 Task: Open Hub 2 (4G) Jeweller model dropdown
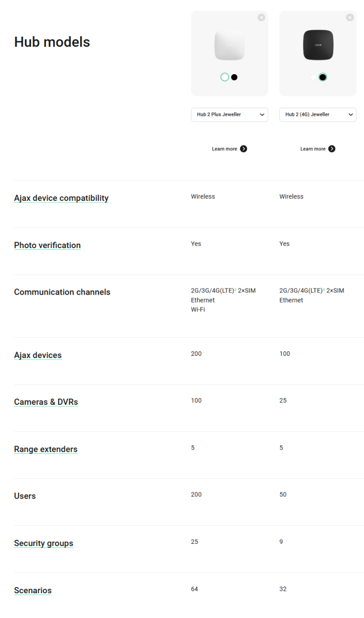[x=318, y=114]
